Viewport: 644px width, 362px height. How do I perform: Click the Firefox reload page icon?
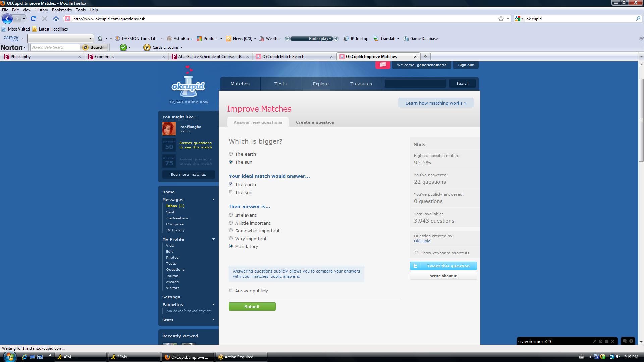click(x=33, y=19)
